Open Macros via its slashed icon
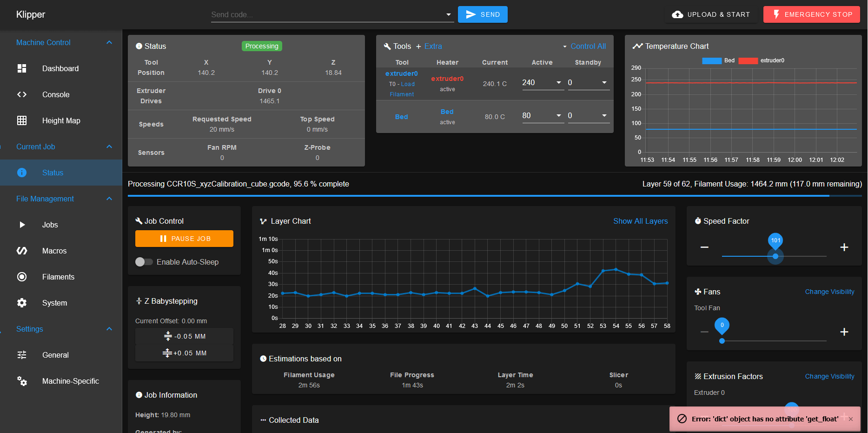The width and height of the screenshot is (868, 433). [x=22, y=251]
